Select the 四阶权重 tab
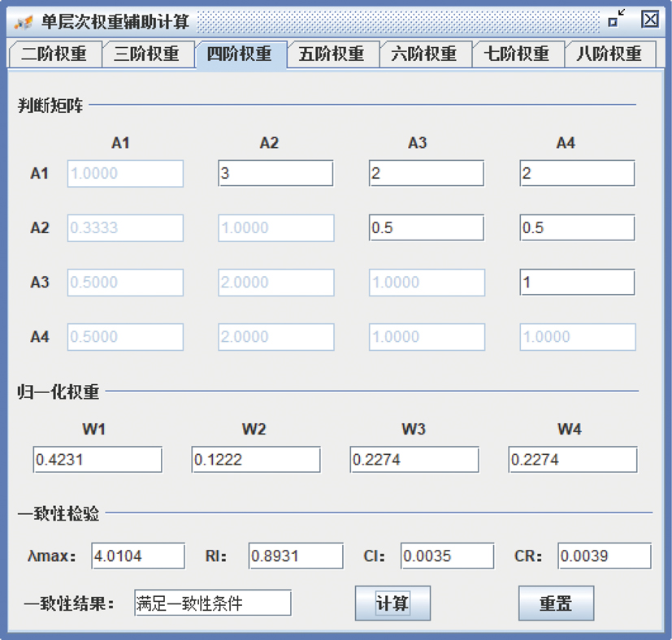This screenshot has height=640, width=672. pos(241,54)
